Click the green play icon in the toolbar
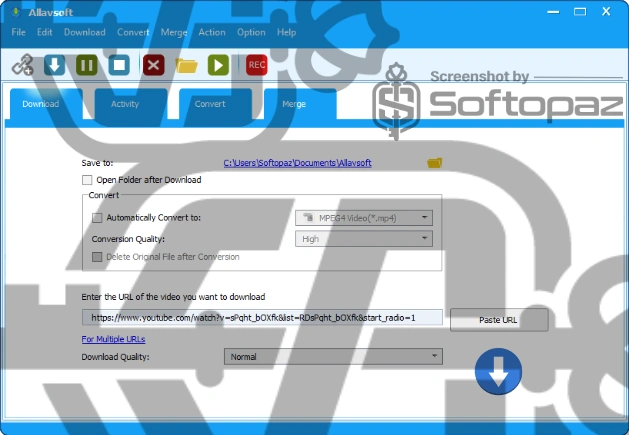Image resolution: width=629 pixels, height=435 pixels. 218,65
